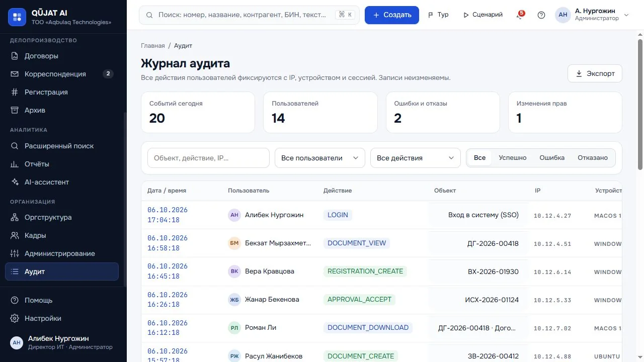Open Оргструктура from the sidebar
This screenshot has height=362, width=644.
[x=62, y=217]
